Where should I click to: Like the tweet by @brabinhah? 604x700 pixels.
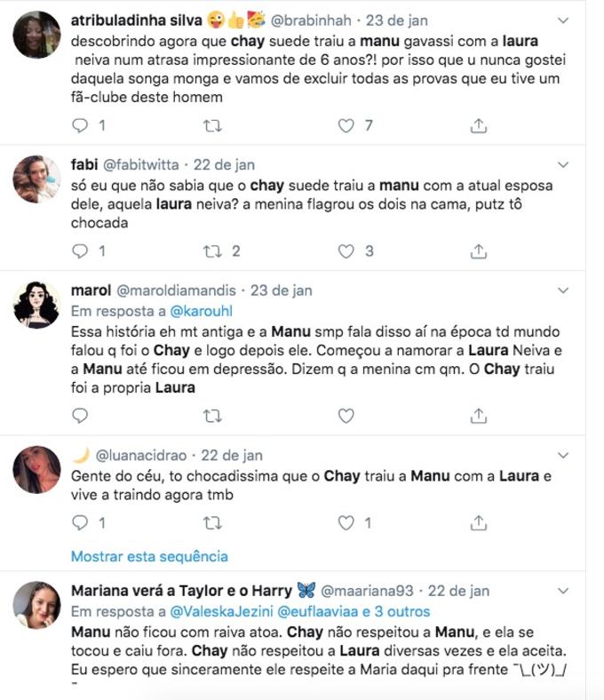[346, 126]
